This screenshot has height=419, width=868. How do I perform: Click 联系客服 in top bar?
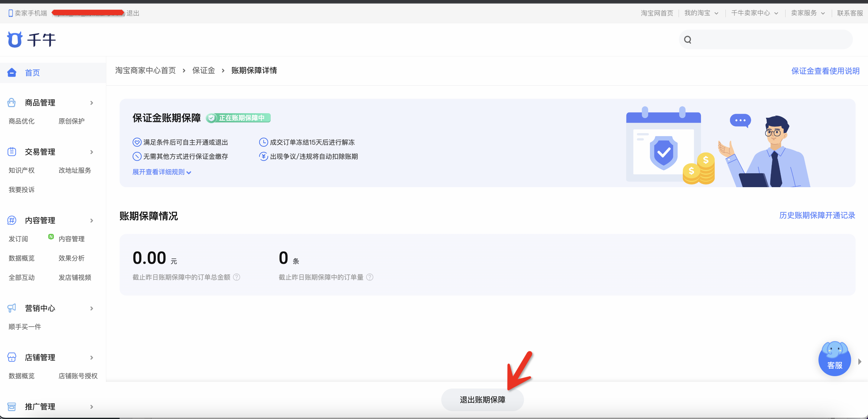(x=850, y=13)
